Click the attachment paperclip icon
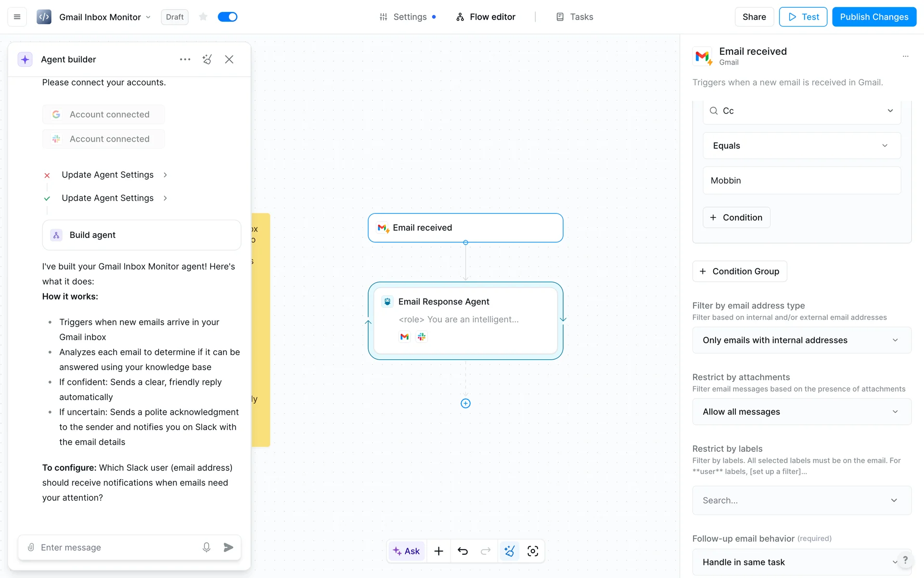Viewport: 924px width, 578px height. 31,547
